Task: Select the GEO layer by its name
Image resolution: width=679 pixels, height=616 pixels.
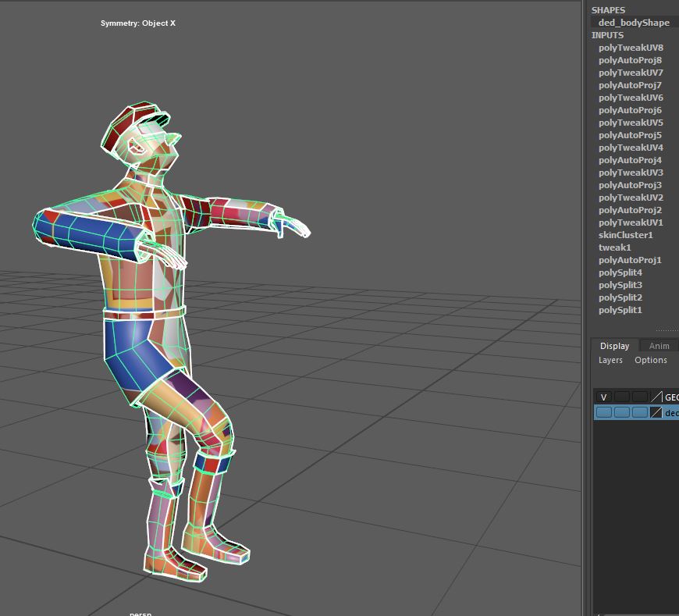Action: (x=670, y=397)
